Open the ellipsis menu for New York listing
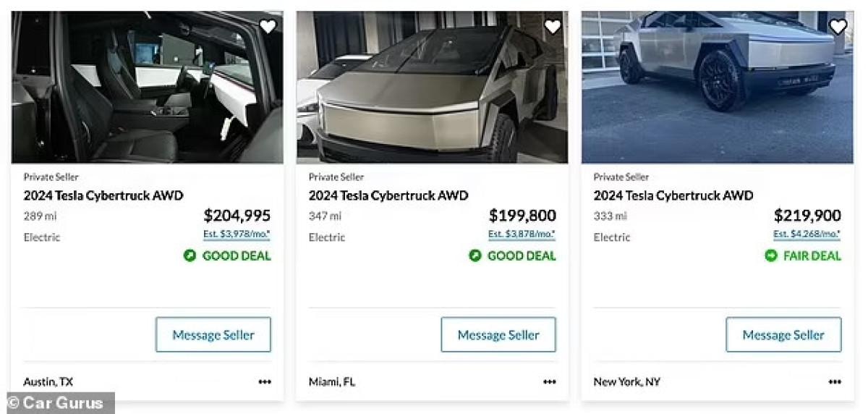Viewport: 868px width, 414px height. 835,382
